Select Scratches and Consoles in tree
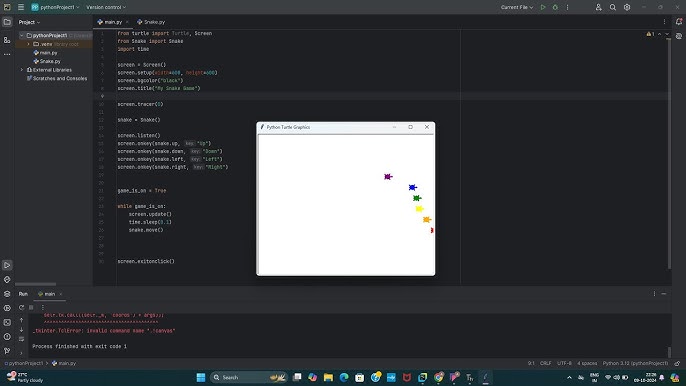This screenshot has height=386, width=686. pos(57,79)
